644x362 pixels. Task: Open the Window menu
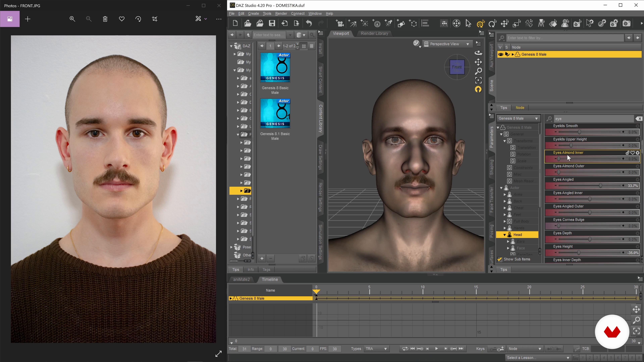click(x=315, y=13)
